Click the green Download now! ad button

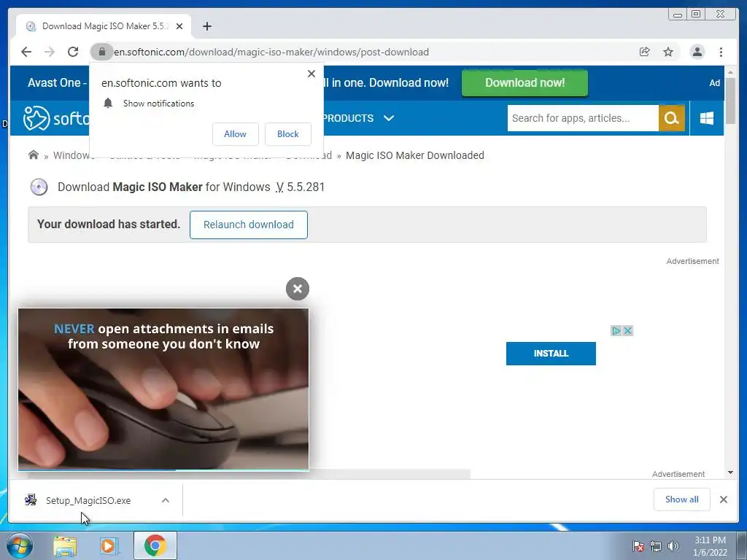525,83
